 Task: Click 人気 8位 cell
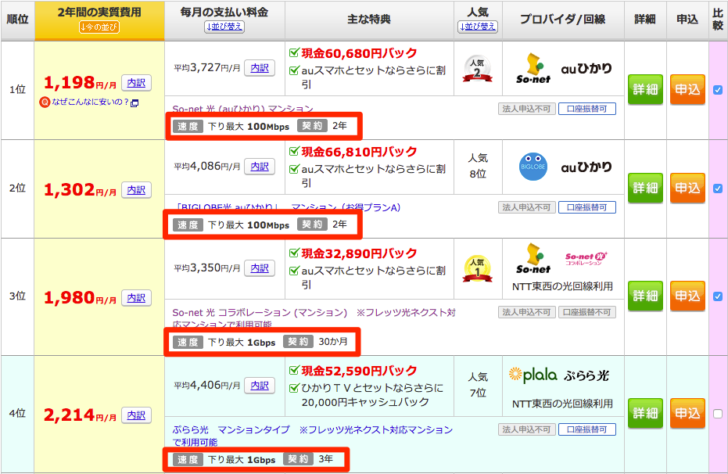coord(478,166)
